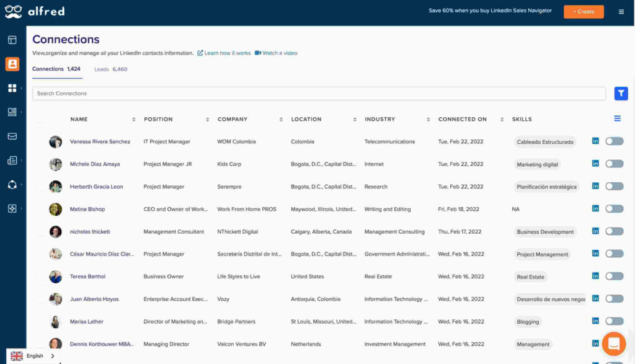Sort by the POSITION column arrows
635x364 pixels.
point(207,120)
